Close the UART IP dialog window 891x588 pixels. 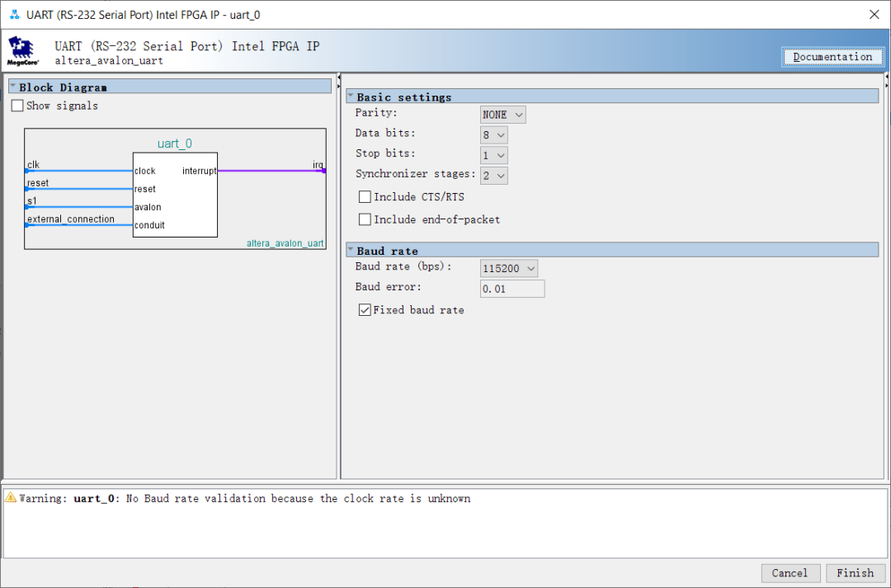click(x=874, y=14)
